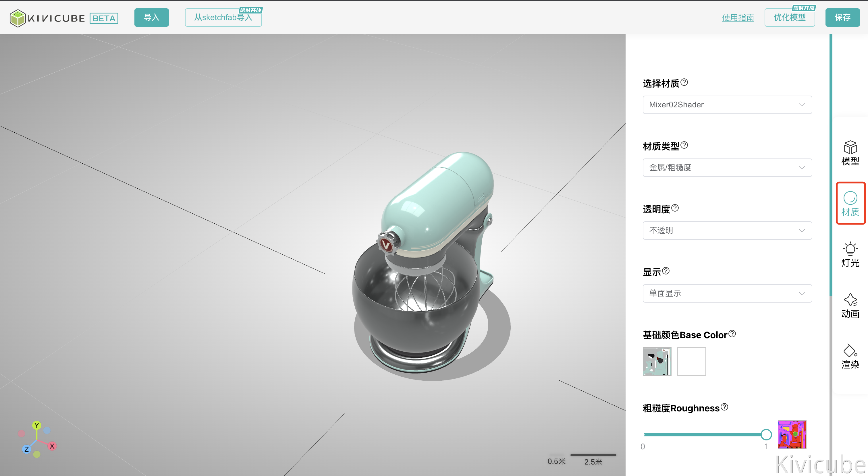This screenshot has width=868, height=476.
Task: Open the 单面显示 display dropdown
Action: pos(727,293)
